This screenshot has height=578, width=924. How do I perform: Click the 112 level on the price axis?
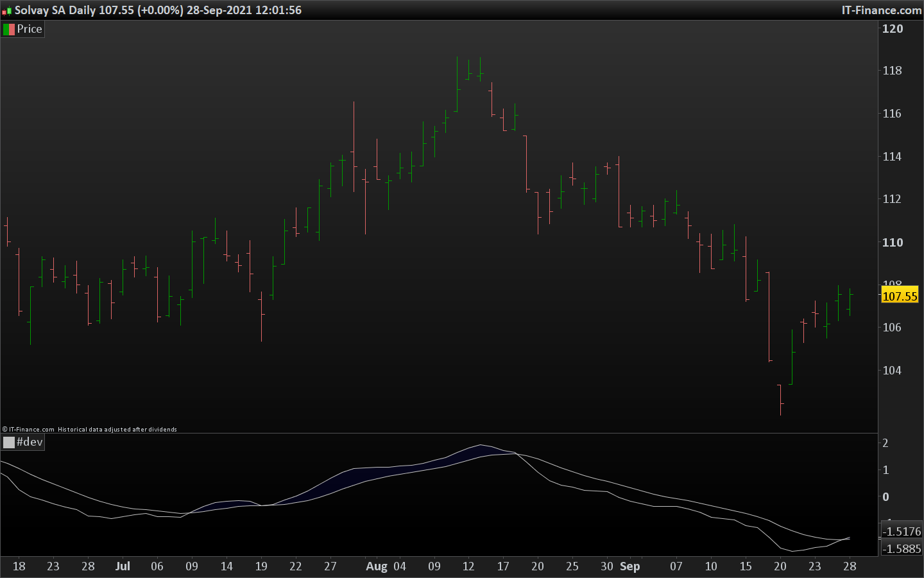893,199
